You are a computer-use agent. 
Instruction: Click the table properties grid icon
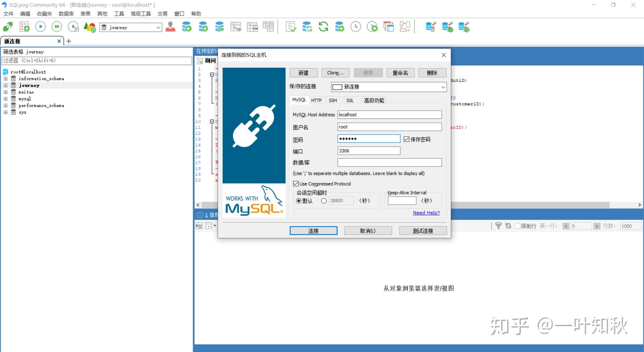pyautogui.click(x=252, y=27)
